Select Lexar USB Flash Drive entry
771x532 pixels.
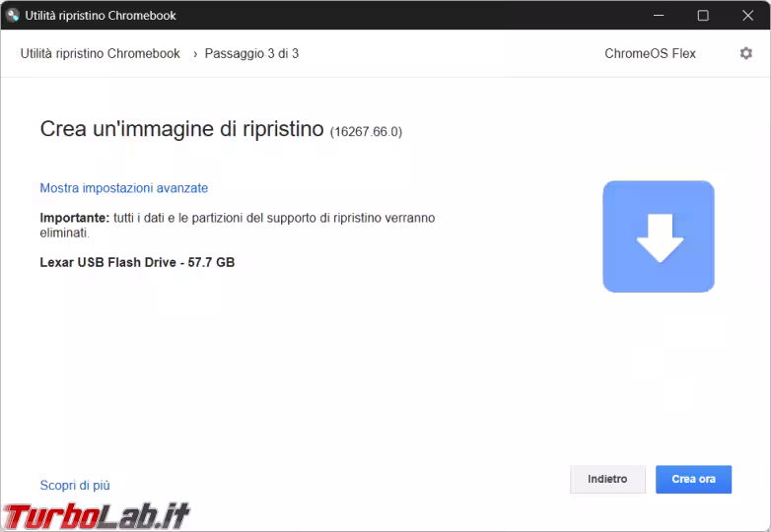pyautogui.click(x=137, y=262)
